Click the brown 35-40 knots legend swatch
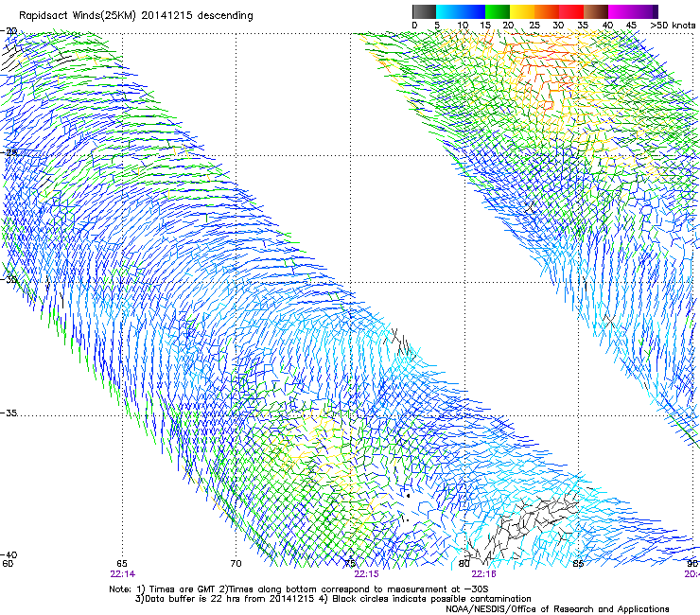Viewport: 700px width, 615px height. click(596, 11)
